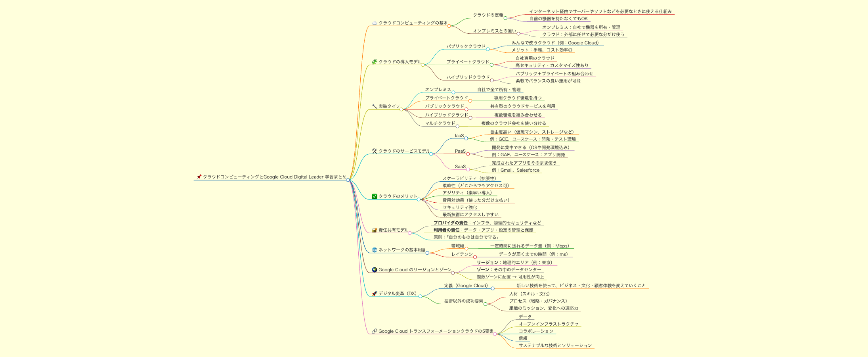
Task: Click the leaf 例：Gmail、Salesforce
Action: pos(516,170)
